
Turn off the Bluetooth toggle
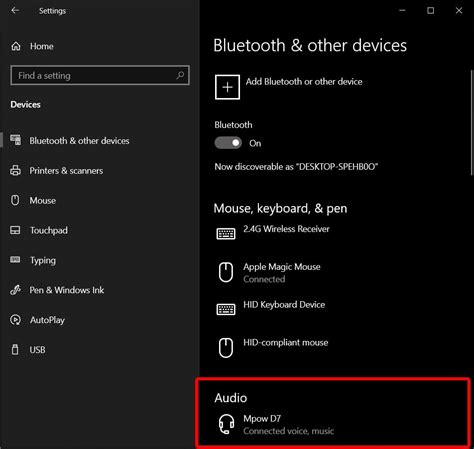(228, 143)
